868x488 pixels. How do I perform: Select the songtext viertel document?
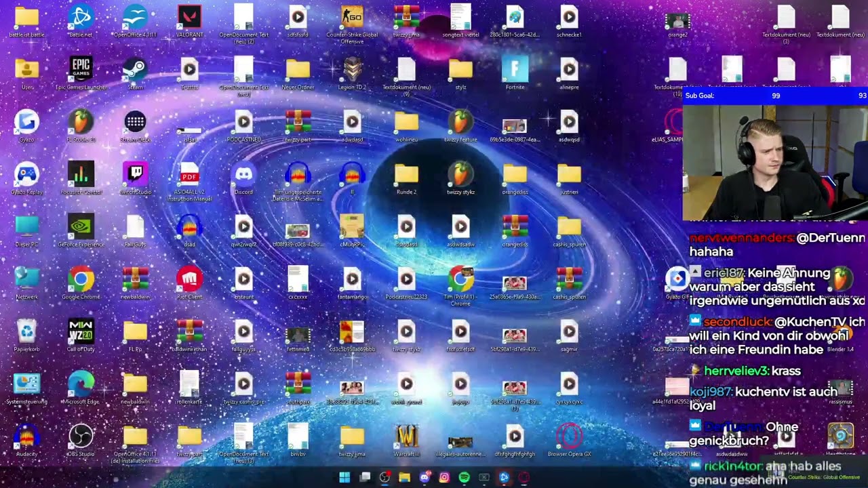460,21
